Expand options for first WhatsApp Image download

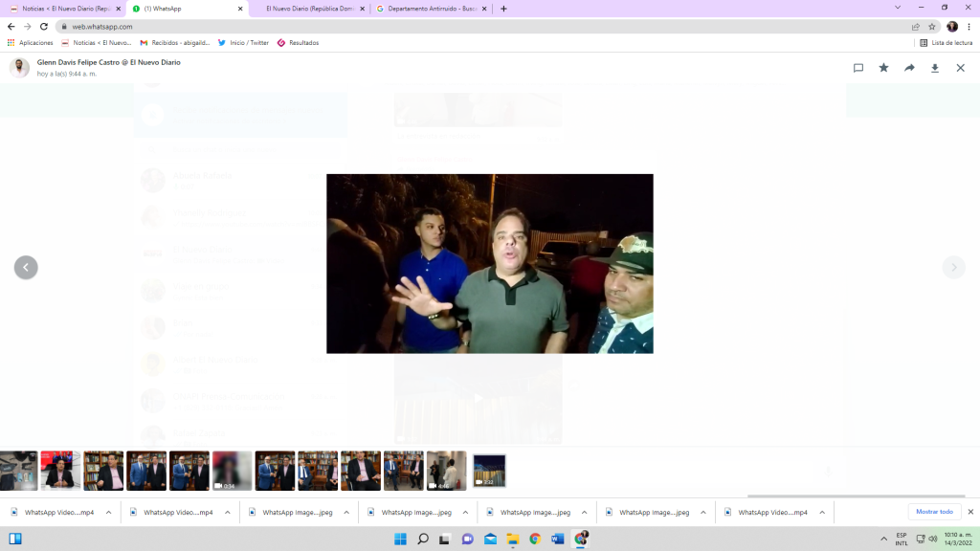(x=346, y=513)
